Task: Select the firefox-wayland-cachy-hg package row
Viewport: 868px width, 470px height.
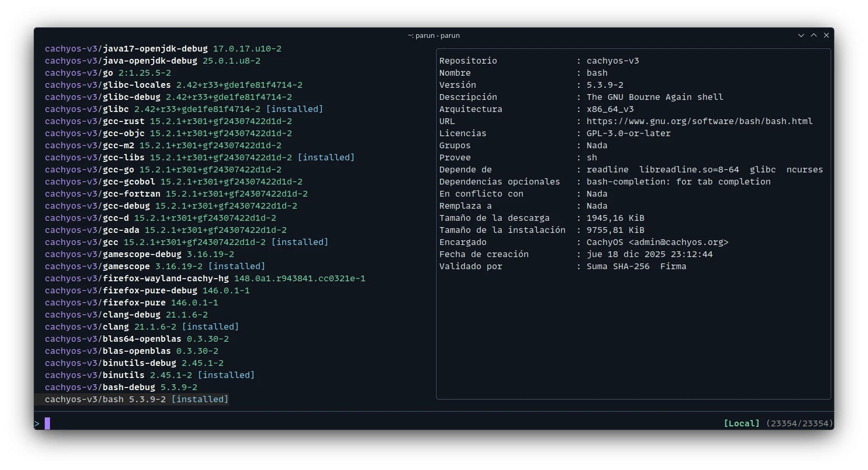Action: [x=205, y=279]
